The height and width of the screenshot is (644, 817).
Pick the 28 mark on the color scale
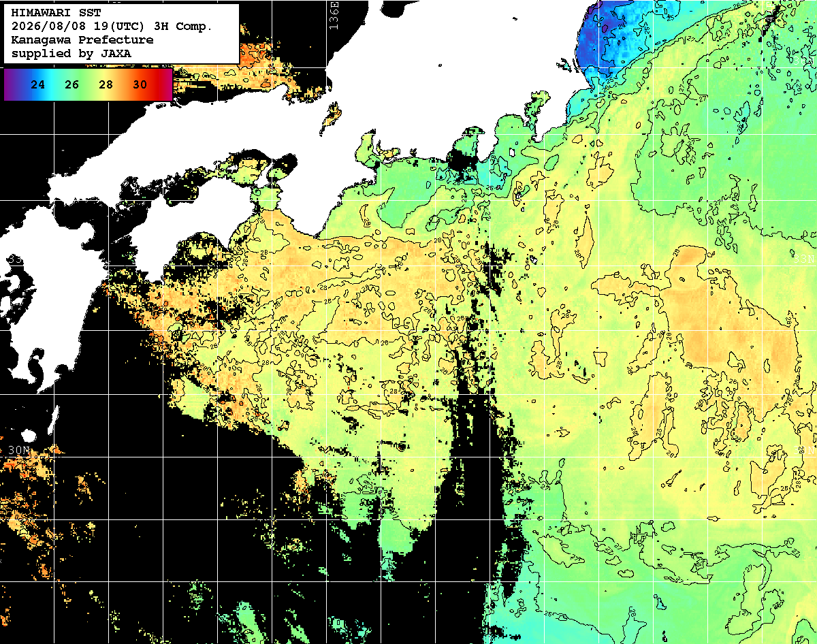106,85
